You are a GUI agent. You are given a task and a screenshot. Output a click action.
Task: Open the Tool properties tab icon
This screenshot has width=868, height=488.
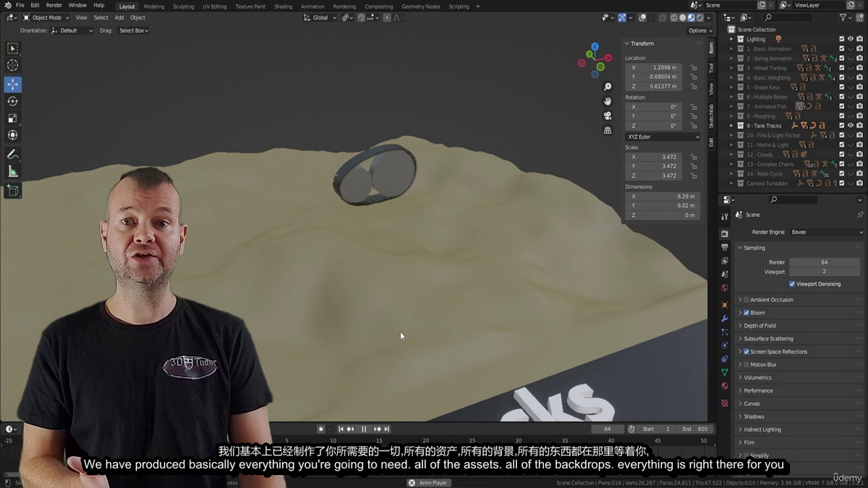[x=725, y=217]
